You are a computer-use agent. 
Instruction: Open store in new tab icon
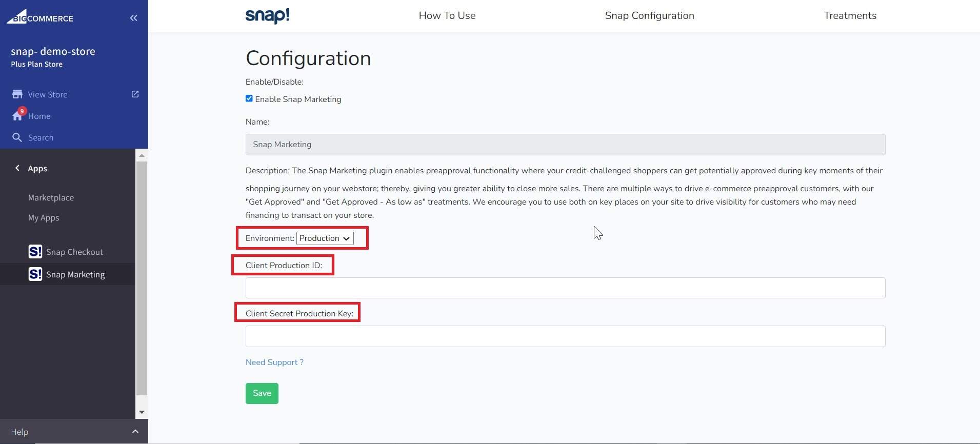(135, 94)
